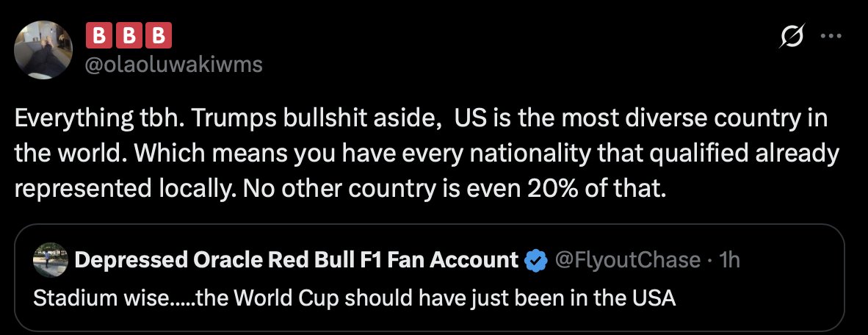Click the middle red B emoji block
The height and width of the screenshot is (335, 868).
tap(129, 36)
